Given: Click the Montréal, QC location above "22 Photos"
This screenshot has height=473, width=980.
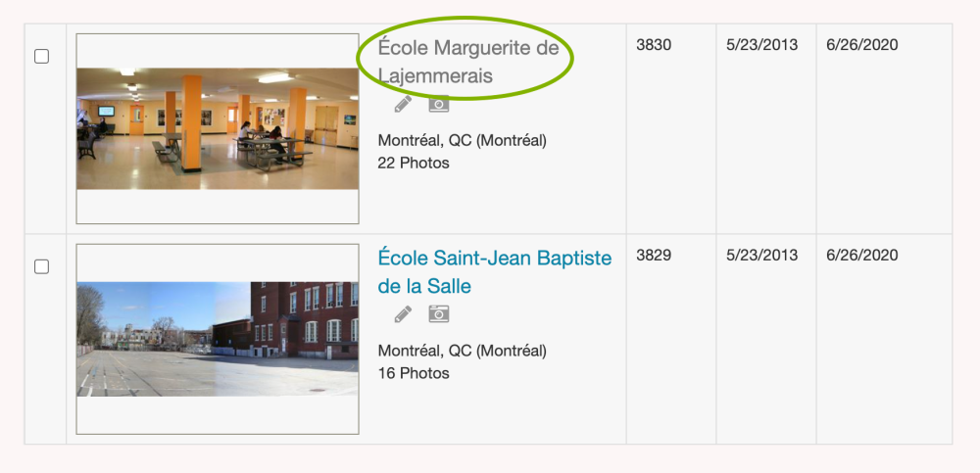Looking at the screenshot, I should 462,140.
